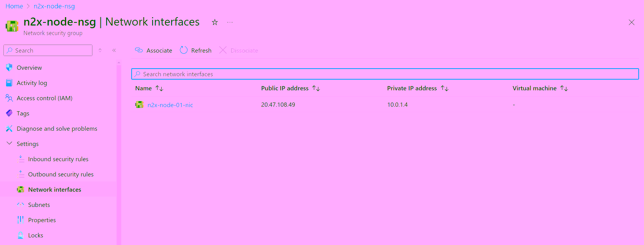The width and height of the screenshot is (644, 245).
Task: Click the Tags icon in sidebar
Action: [x=9, y=114]
